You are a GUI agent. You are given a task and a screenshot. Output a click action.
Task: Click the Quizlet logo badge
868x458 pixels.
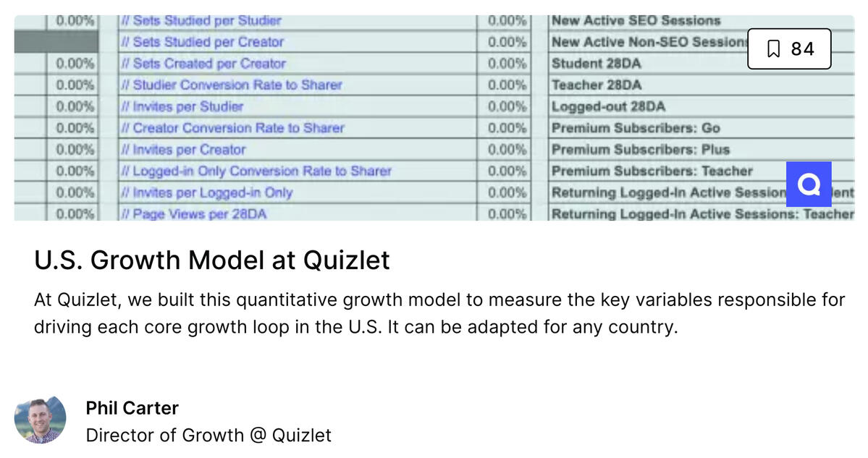coord(809,185)
